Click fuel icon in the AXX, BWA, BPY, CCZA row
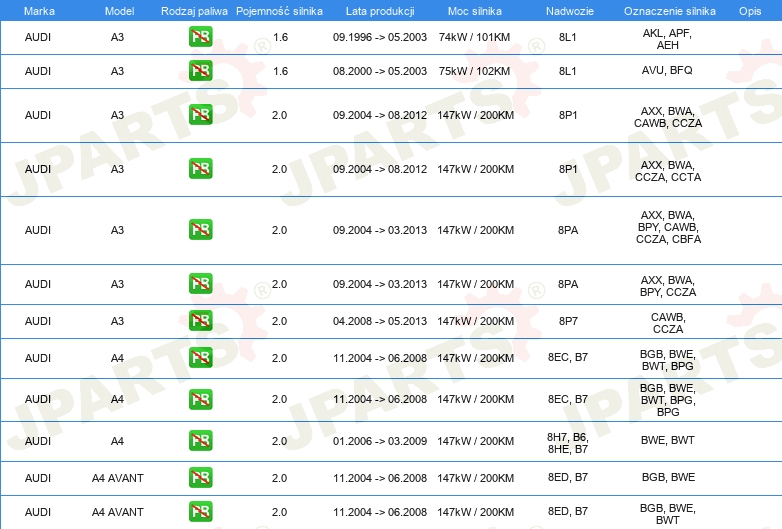This screenshot has width=782, height=529. (200, 283)
